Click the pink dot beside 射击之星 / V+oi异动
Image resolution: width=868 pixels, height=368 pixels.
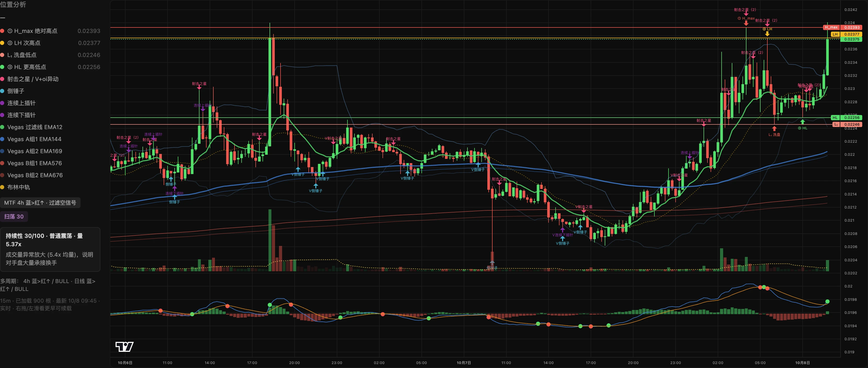pyautogui.click(x=2, y=79)
